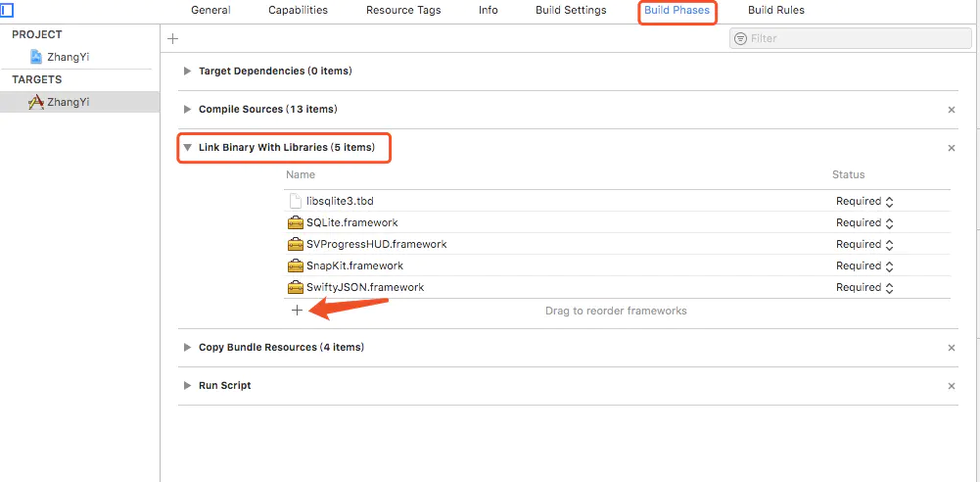Select the SVProgressHUD.framework row name
Viewport: 980px width, 482px height.
(376, 245)
